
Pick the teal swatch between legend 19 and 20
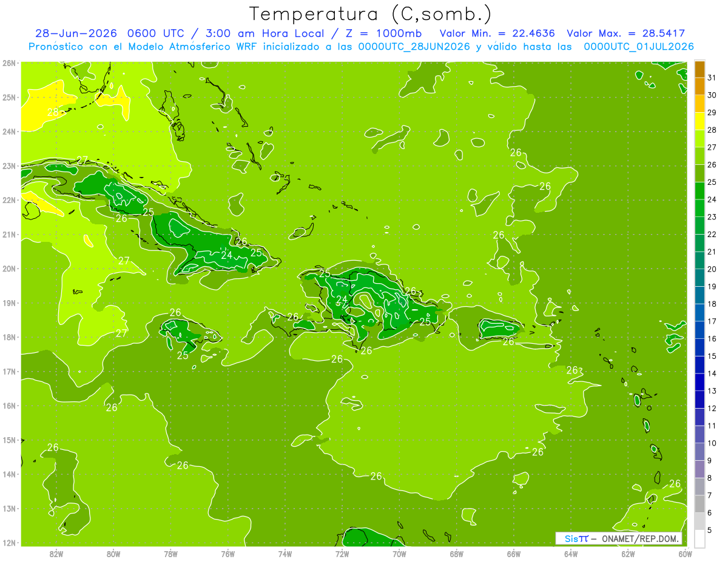tap(699, 278)
